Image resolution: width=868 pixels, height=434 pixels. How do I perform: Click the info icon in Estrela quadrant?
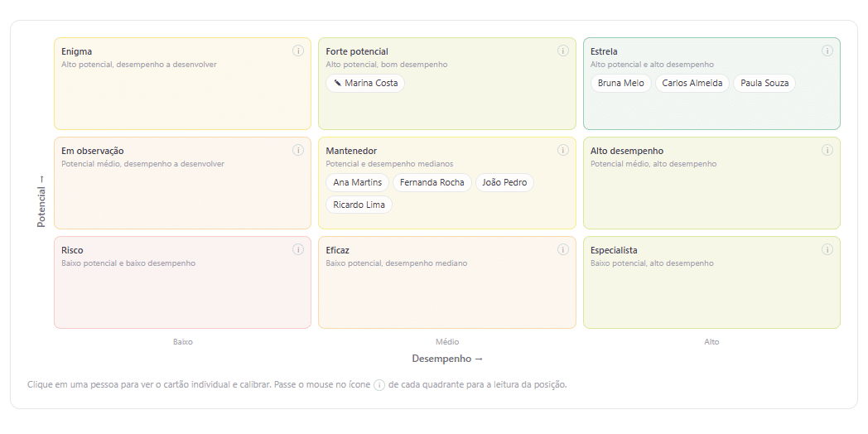tap(827, 51)
